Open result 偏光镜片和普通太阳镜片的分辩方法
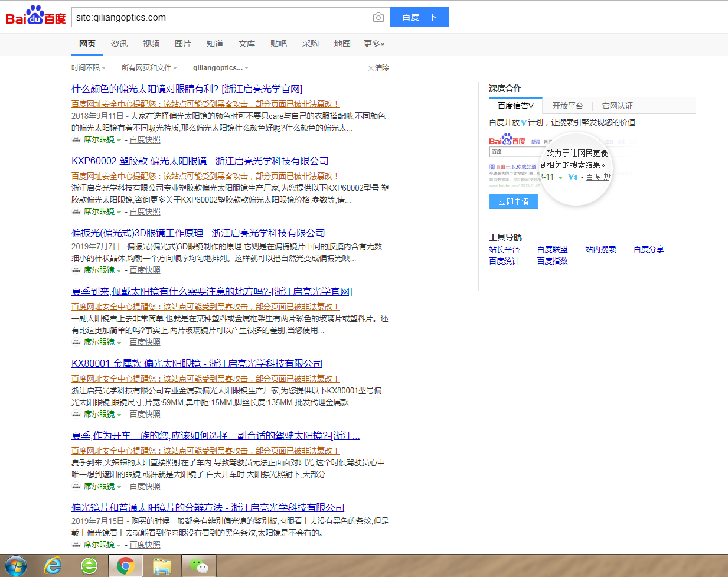Viewport: 728px width, 577px height. (x=208, y=508)
